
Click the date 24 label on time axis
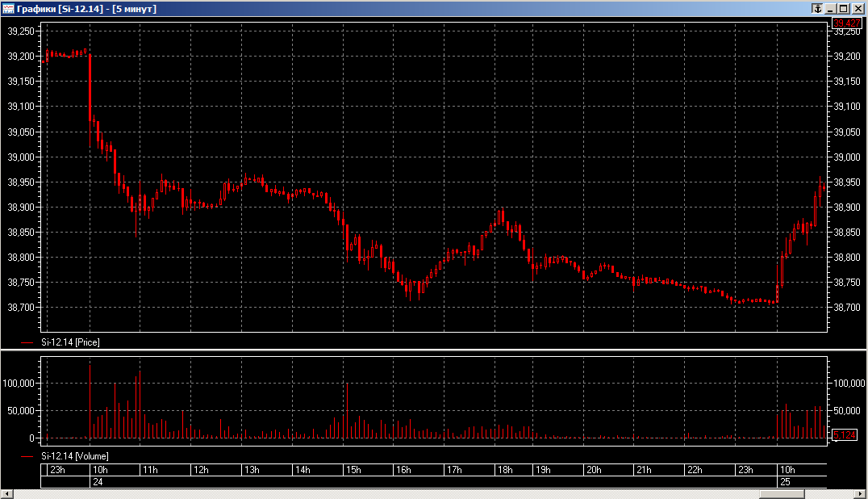pyautogui.click(x=97, y=481)
